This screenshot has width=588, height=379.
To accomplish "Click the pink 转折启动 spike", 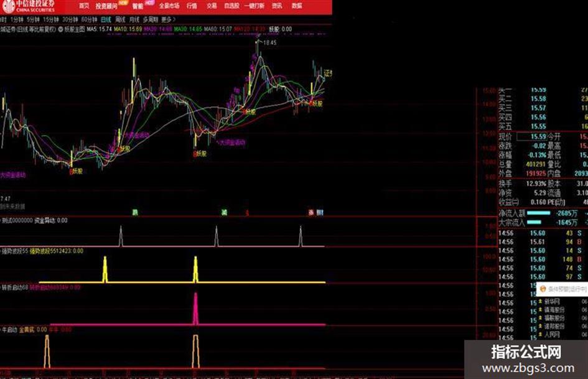I will point(195,309).
